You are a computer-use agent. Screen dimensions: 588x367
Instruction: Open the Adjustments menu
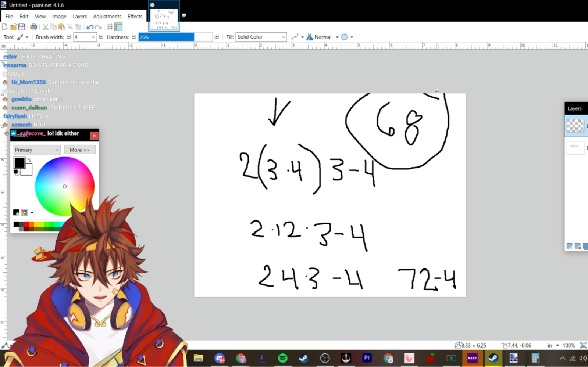[107, 17]
